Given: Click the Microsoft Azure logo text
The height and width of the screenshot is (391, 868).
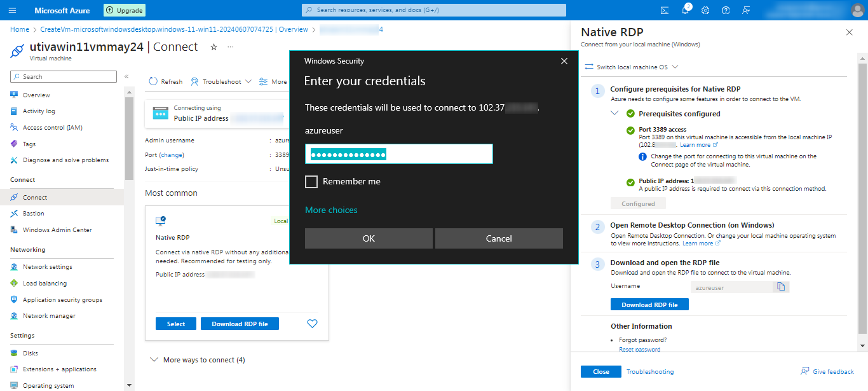Looking at the screenshot, I should pos(62,10).
